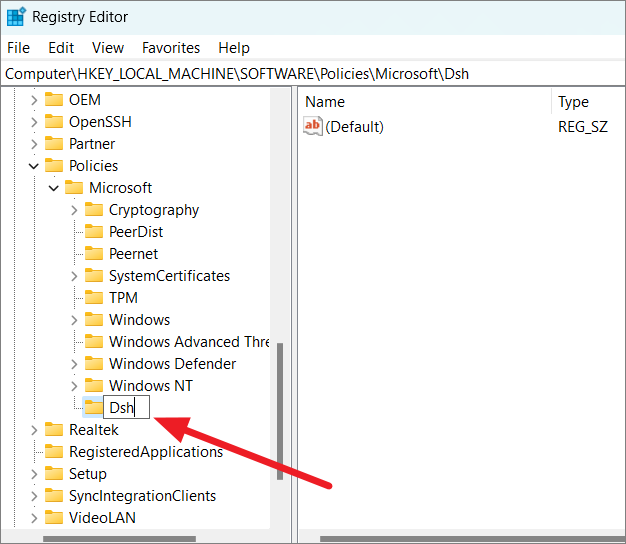The image size is (626, 544).
Task: Expand the Cryptography key
Action: click(74, 210)
